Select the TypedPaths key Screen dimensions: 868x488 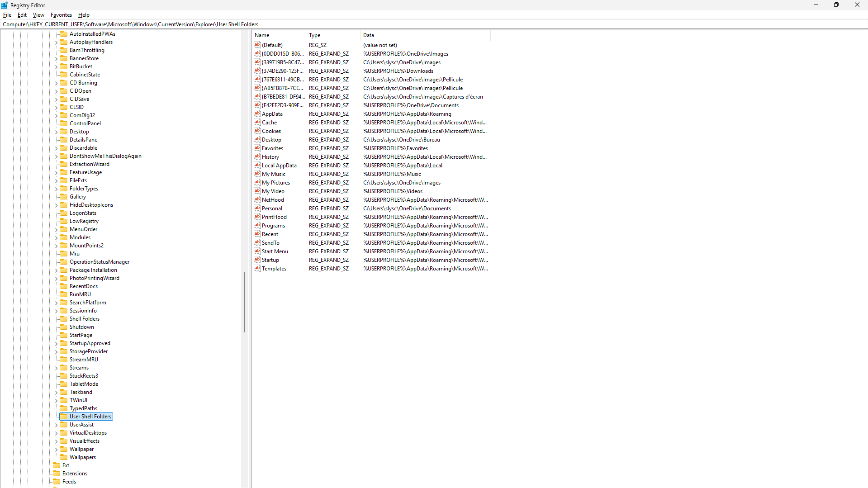pyautogui.click(x=83, y=408)
